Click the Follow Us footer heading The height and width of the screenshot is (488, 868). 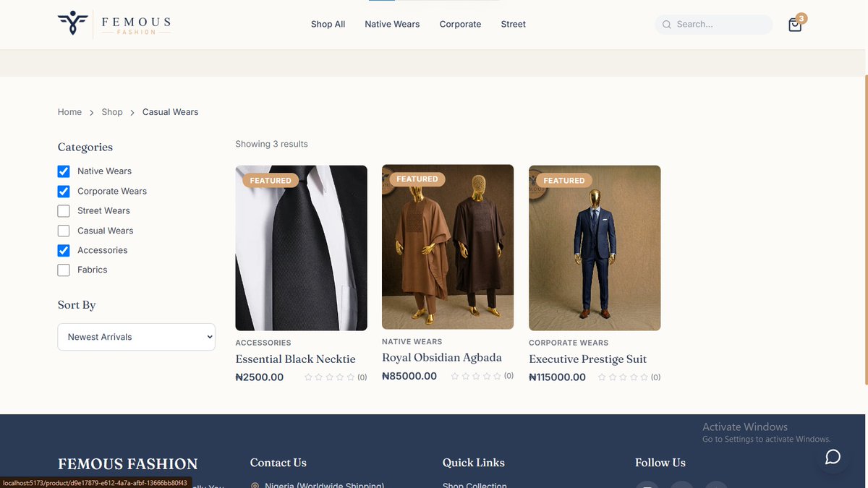(660, 463)
